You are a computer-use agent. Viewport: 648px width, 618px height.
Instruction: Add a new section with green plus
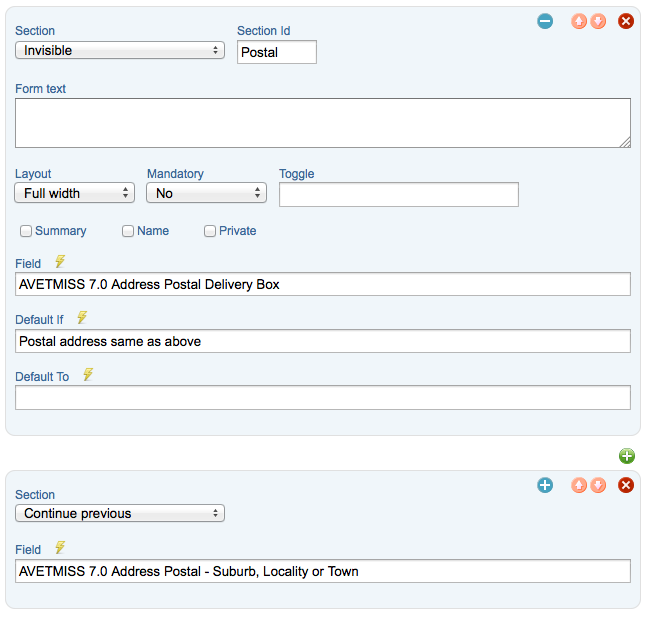coord(627,456)
